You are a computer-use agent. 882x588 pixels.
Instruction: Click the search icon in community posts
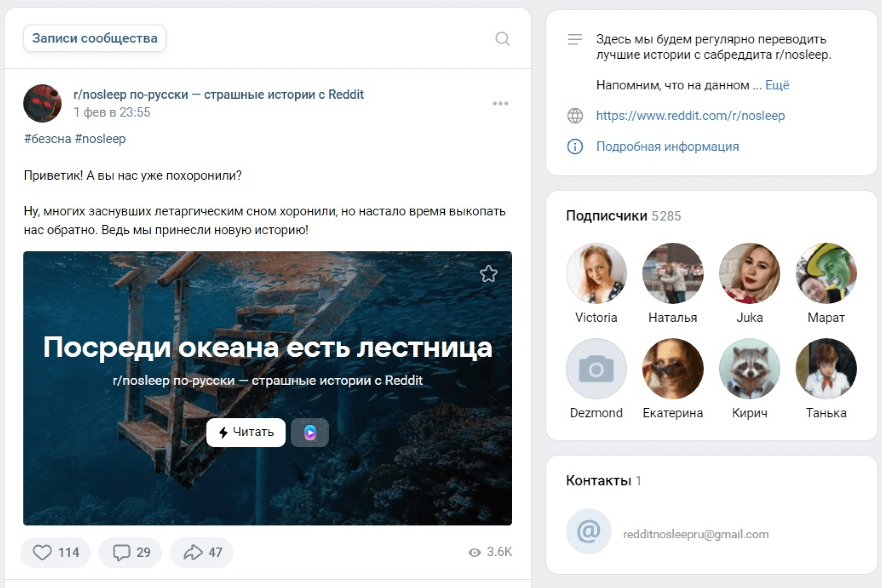502,39
